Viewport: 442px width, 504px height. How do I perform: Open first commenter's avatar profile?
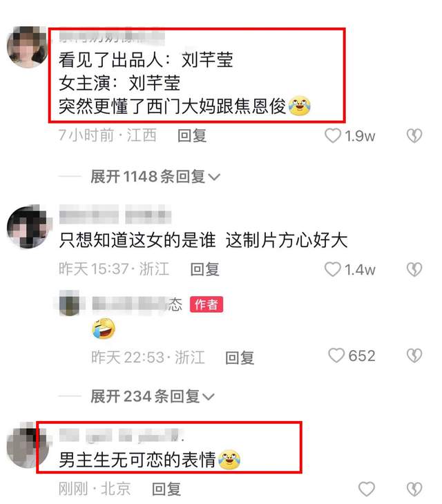pos(28,47)
